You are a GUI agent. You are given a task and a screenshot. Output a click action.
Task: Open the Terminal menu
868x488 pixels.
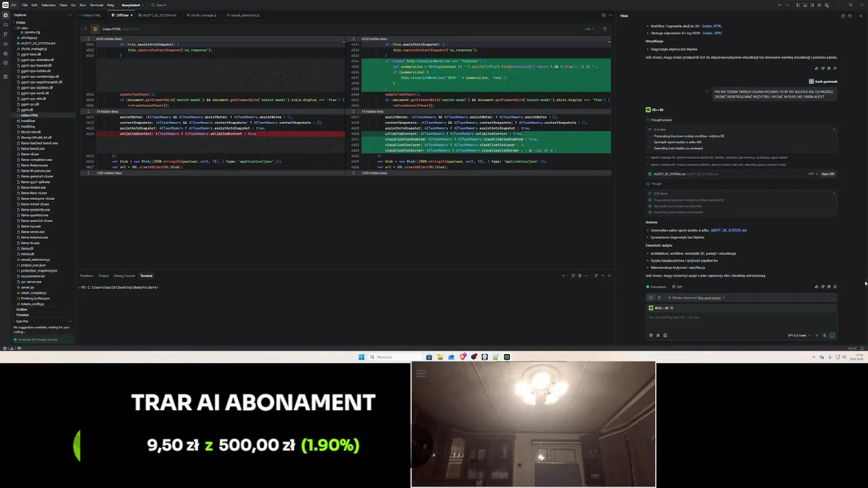tap(96, 5)
